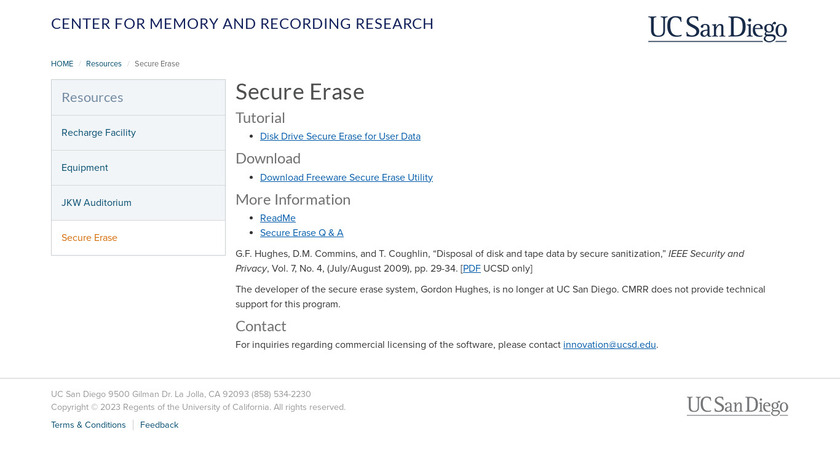The height and width of the screenshot is (472, 840).
Task: Go to the HOME breadcrumb
Action: [x=62, y=64]
